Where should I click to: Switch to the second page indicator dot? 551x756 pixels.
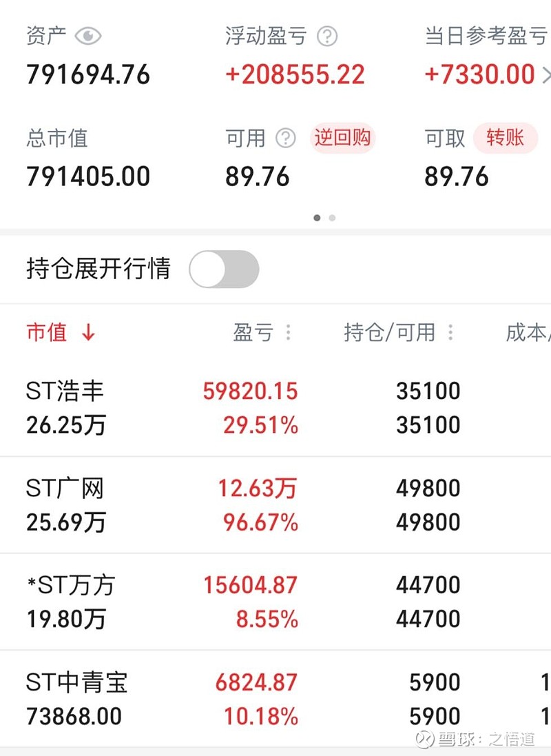pyautogui.click(x=332, y=218)
